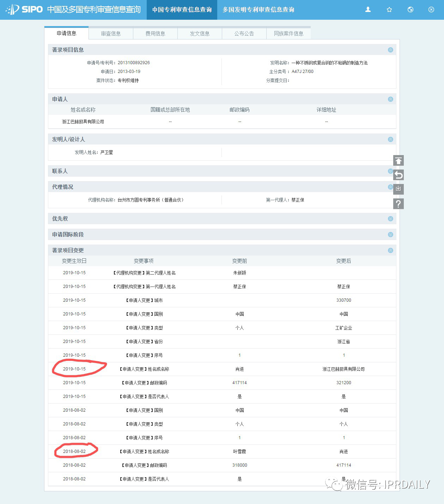Click 叶雪霞 in the 变更前 column
The image size is (444, 504).
(239, 451)
